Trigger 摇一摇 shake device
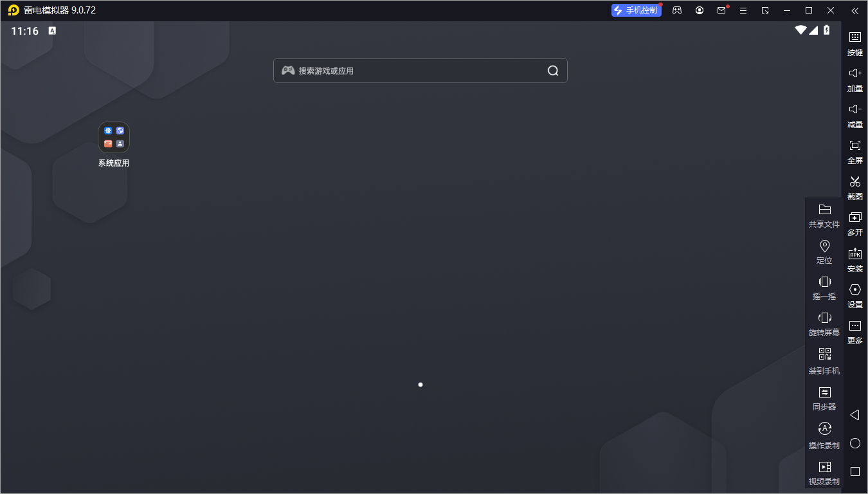 pos(824,288)
